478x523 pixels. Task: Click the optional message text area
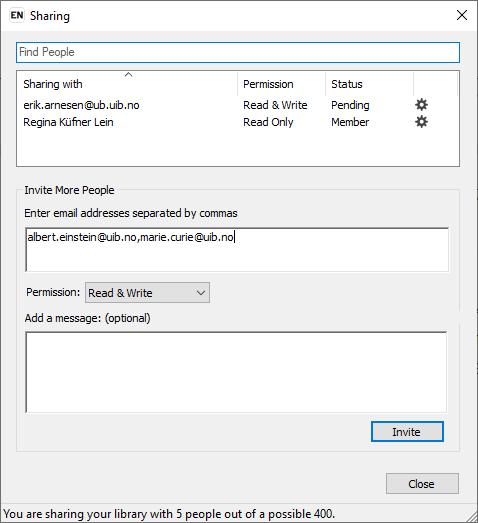tap(236, 372)
